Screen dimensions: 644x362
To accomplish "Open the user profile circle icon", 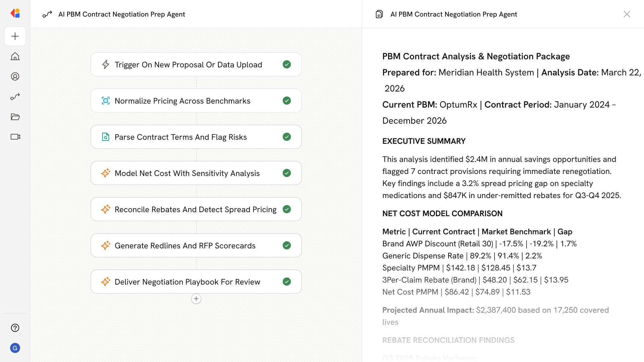I will tap(15, 76).
